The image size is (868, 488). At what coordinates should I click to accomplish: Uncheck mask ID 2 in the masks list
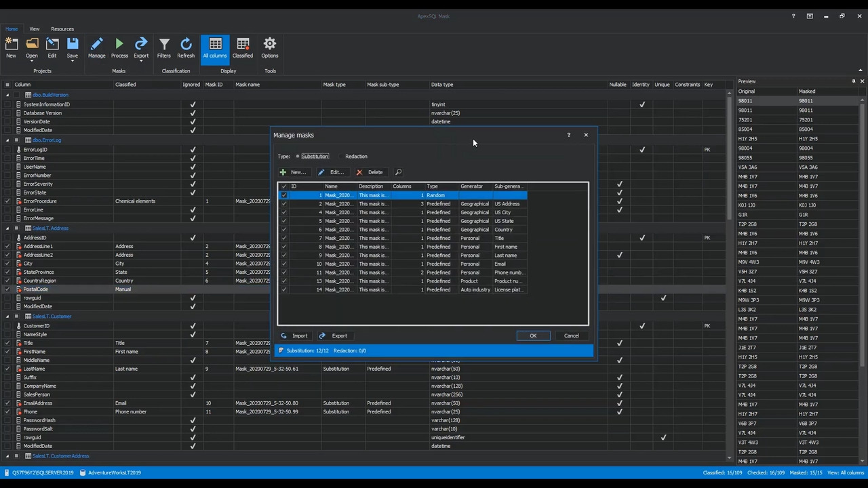click(x=284, y=204)
